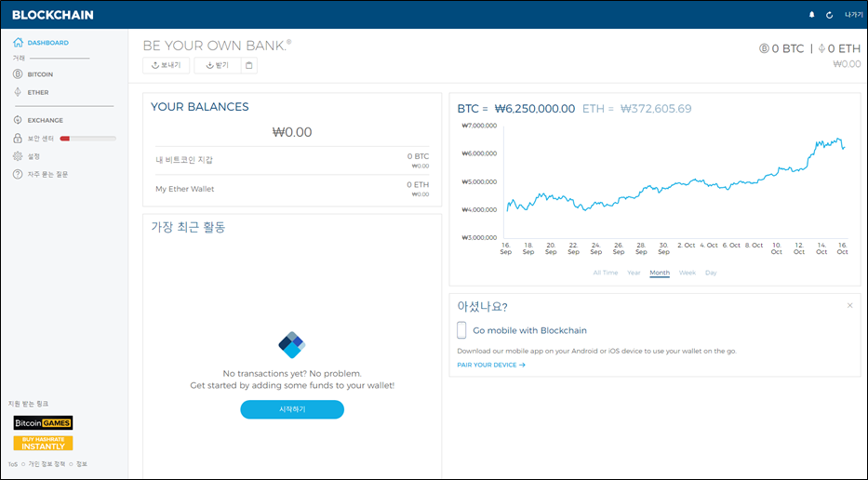Select My Ether Wallet row

[x=292, y=189]
